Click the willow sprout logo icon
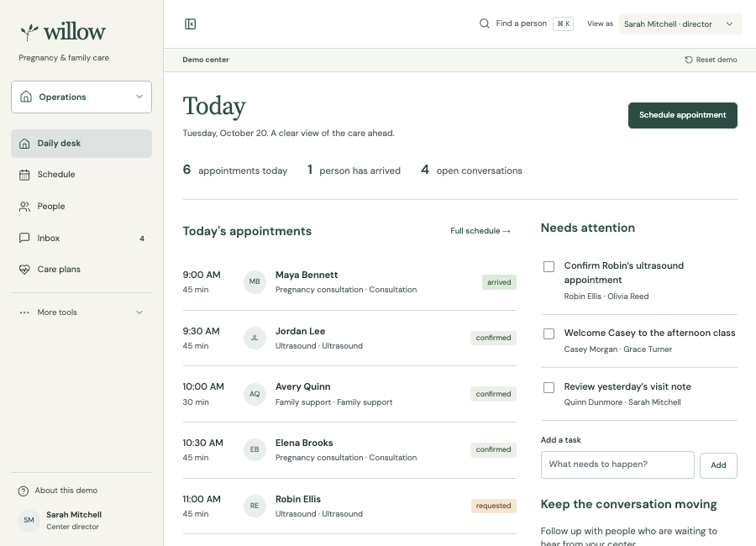The image size is (756, 546). click(29, 32)
